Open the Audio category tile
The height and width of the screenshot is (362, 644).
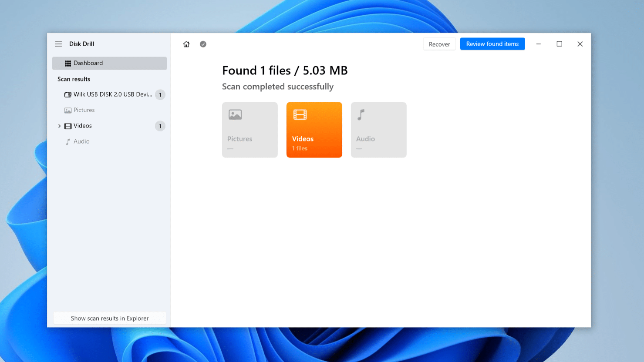(379, 130)
